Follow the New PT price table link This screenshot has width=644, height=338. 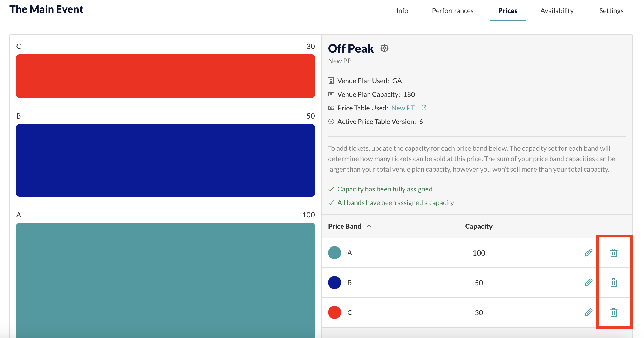click(403, 108)
